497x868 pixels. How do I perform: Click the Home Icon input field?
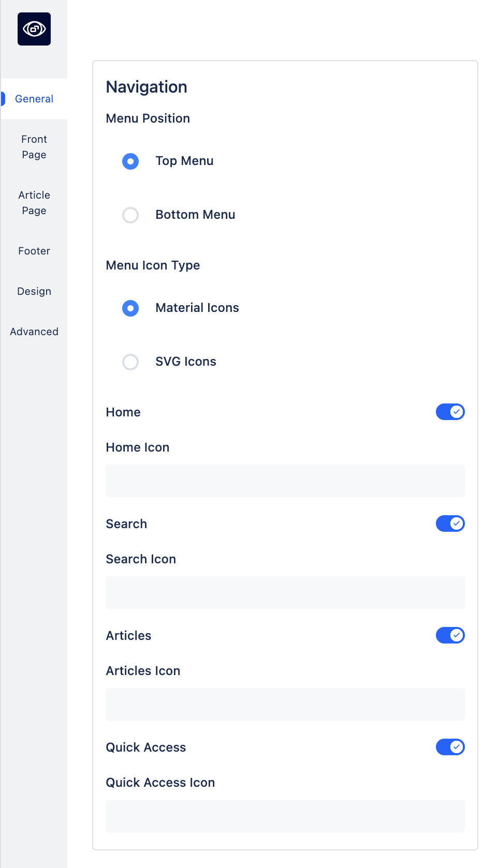285,481
